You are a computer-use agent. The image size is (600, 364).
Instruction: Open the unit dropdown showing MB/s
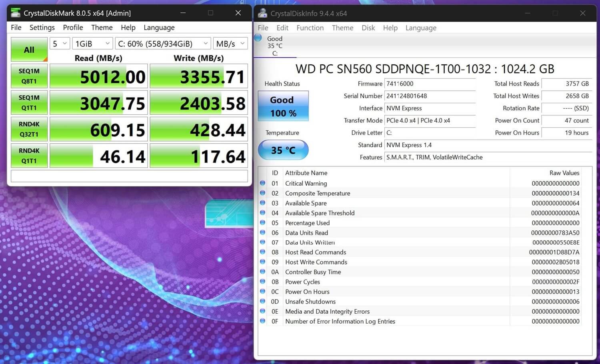(230, 44)
